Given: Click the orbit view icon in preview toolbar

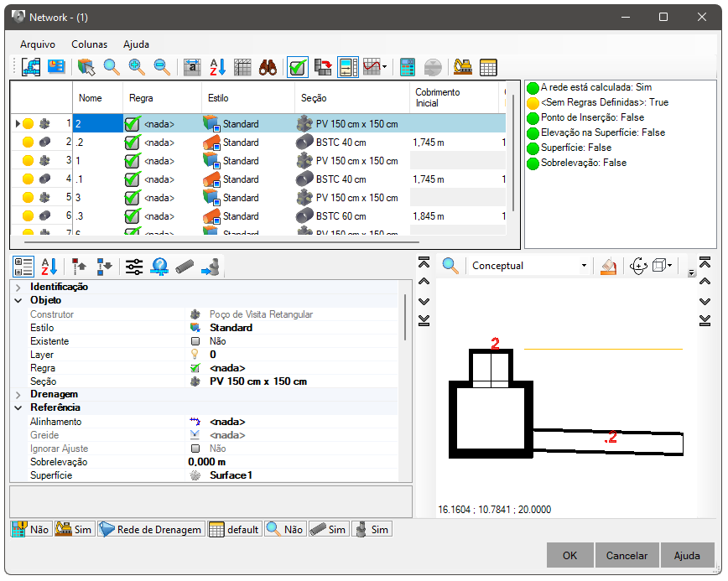Looking at the screenshot, I should pos(638,266).
